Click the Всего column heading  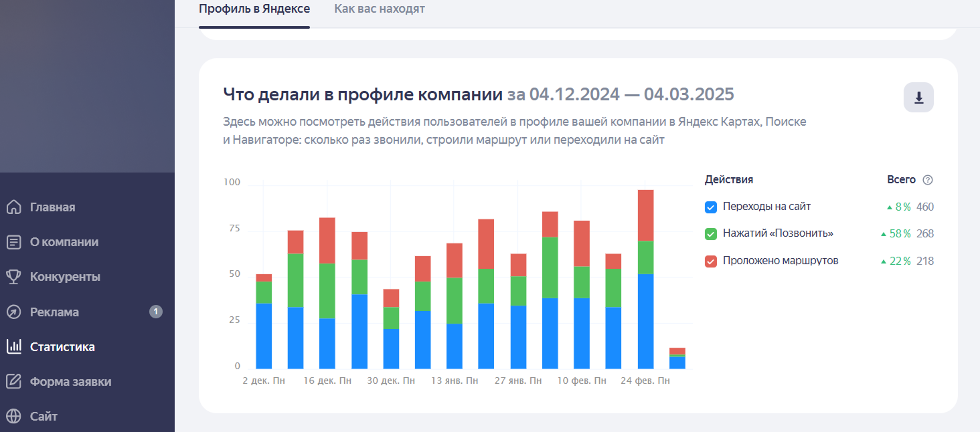pos(901,180)
